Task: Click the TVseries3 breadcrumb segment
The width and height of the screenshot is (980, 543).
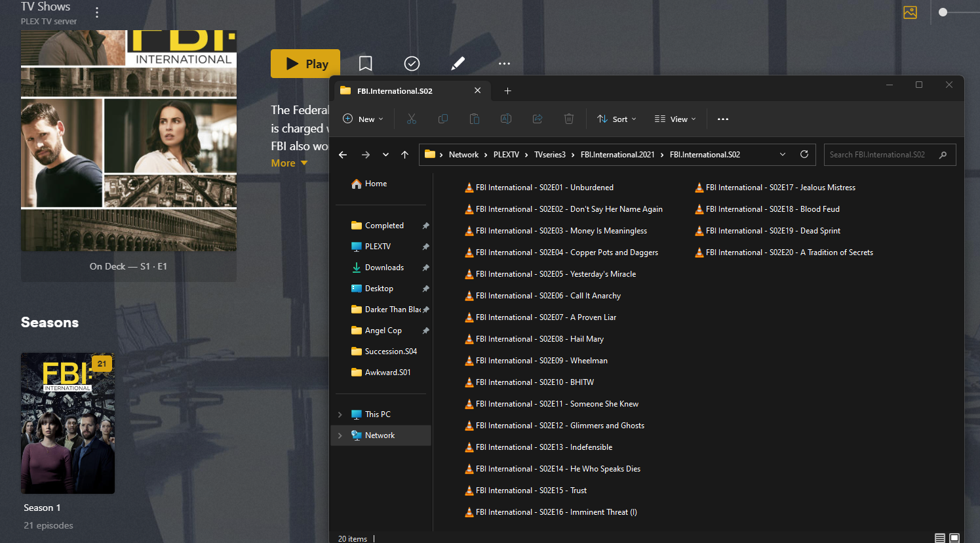Action: point(550,155)
